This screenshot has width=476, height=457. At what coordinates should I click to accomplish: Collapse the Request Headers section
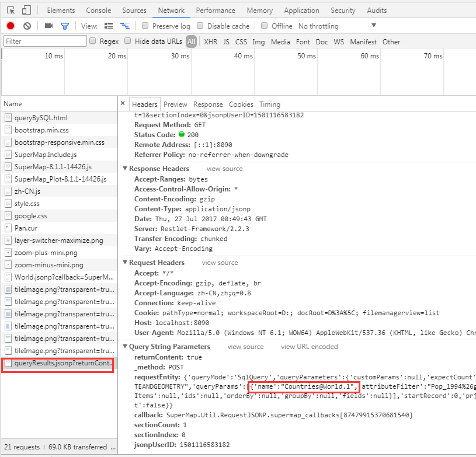125,262
